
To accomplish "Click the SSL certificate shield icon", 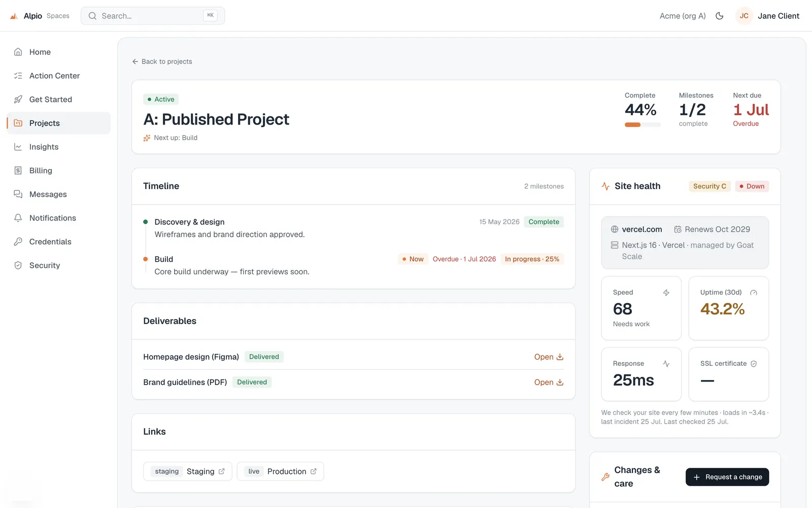I will (x=754, y=364).
